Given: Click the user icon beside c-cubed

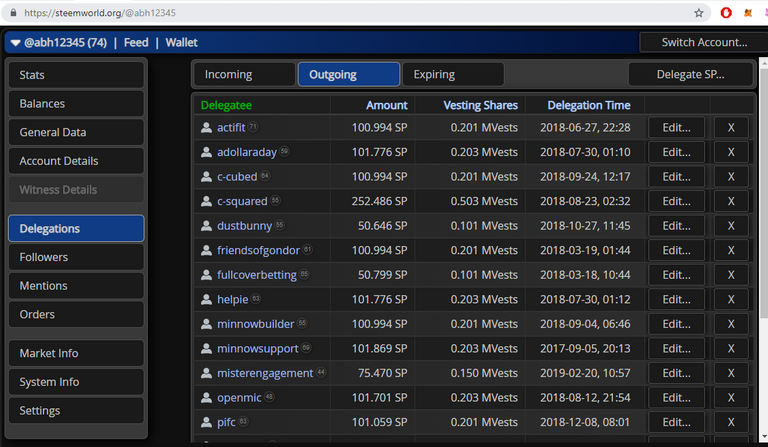Looking at the screenshot, I should coord(206,176).
